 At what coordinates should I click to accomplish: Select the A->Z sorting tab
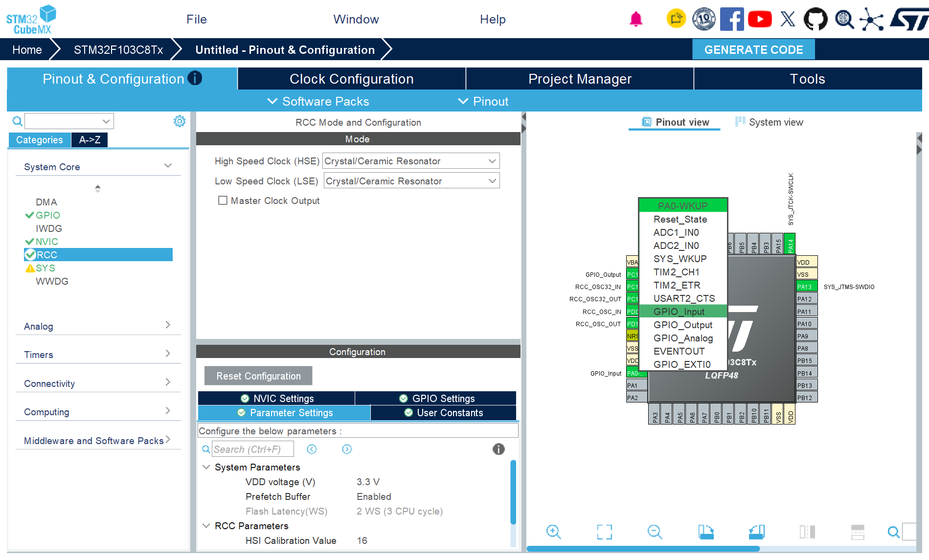[90, 140]
